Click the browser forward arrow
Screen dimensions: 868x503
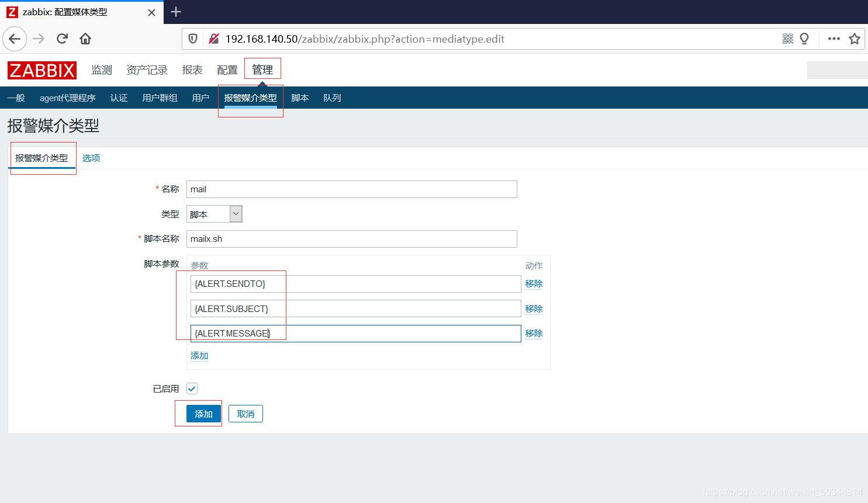(x=39, y=39)
